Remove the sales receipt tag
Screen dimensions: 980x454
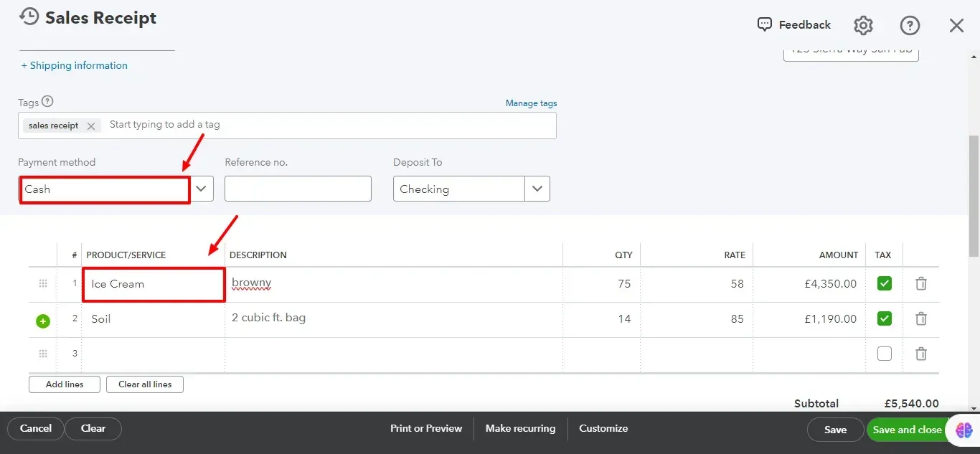coord(90,126)
